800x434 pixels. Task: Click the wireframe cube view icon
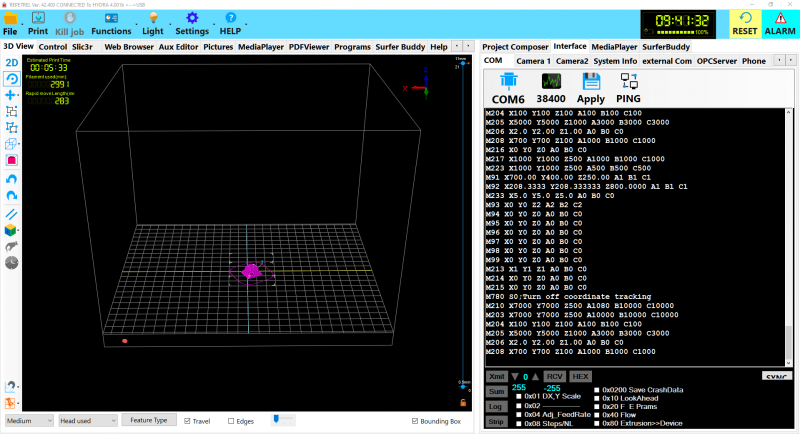tap(10, 144)
